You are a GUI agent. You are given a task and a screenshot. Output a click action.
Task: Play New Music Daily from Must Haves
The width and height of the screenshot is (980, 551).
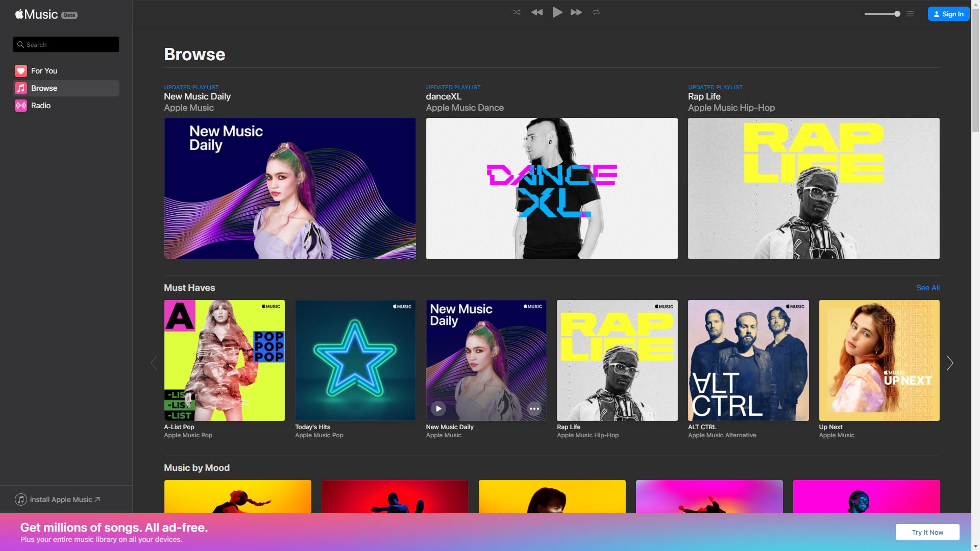[438, 409]
